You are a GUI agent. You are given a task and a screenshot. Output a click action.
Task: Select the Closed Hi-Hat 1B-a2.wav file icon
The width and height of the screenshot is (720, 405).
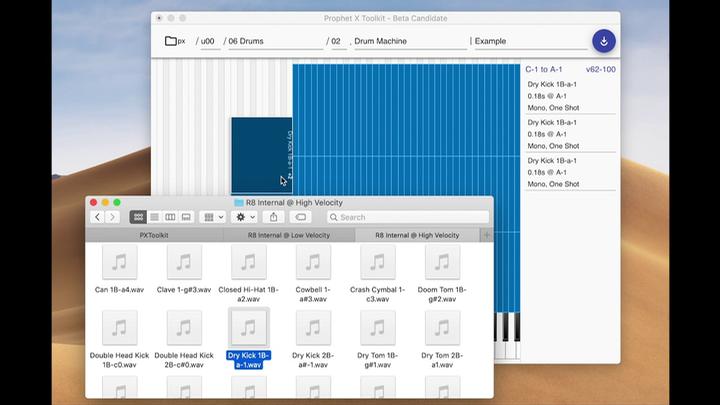[248, 262]
